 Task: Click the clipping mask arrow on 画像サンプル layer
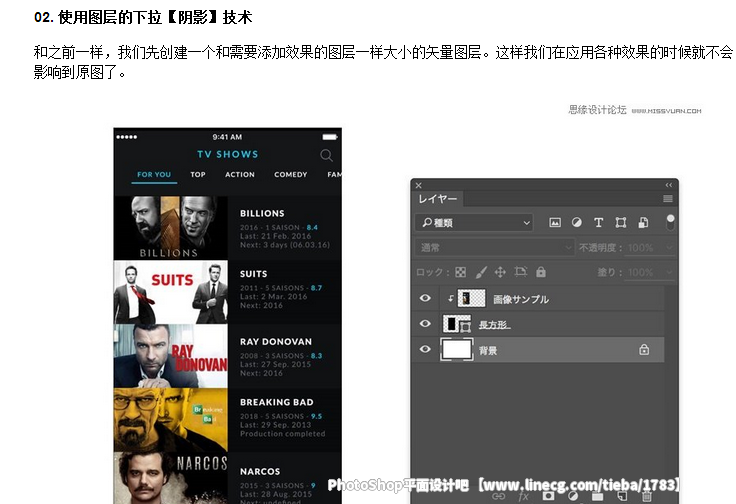coord(451,298)
